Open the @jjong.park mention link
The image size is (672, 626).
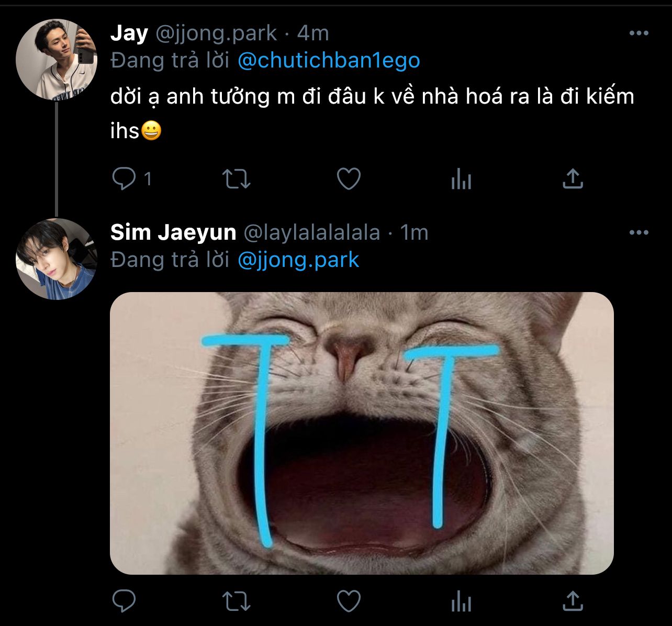tap(298, 260)
